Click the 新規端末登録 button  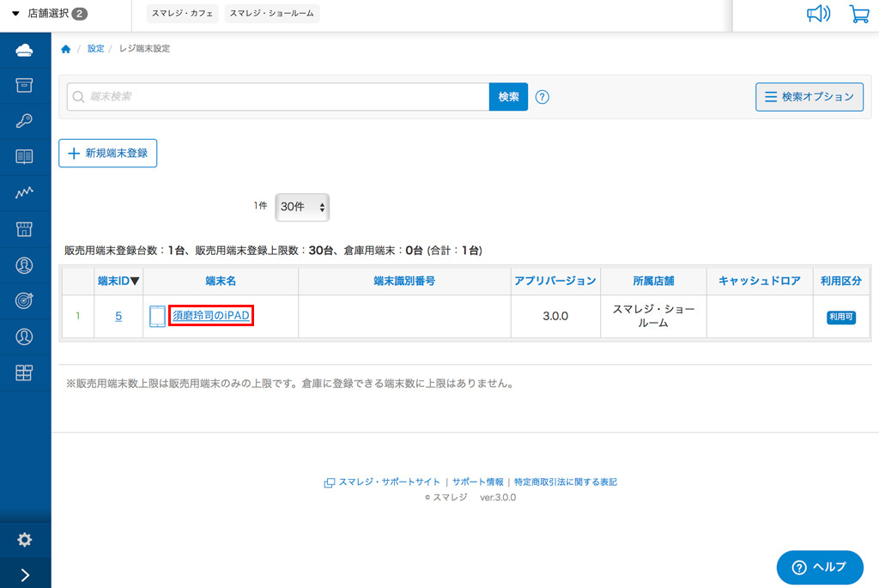(108, 153)
